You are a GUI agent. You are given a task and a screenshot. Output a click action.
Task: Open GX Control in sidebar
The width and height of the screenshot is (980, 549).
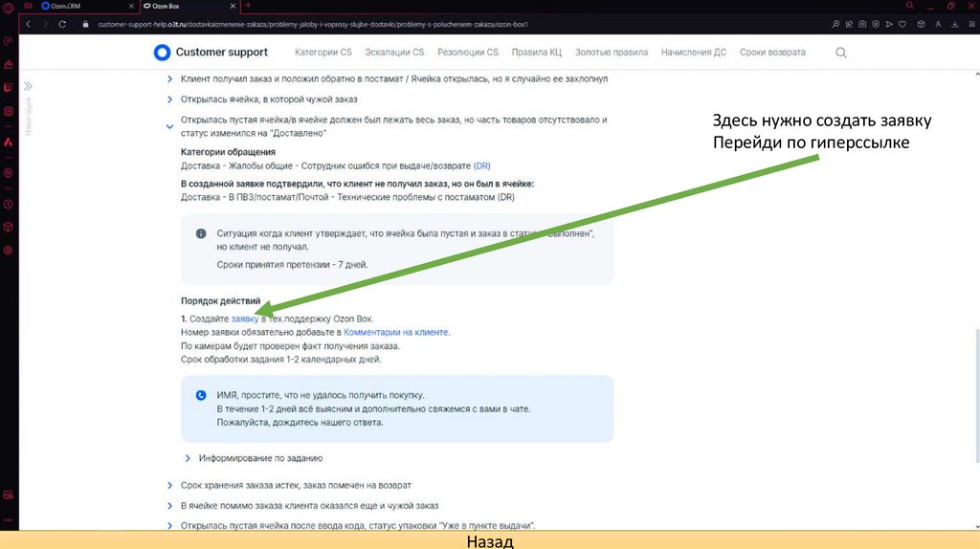point(8,41)
